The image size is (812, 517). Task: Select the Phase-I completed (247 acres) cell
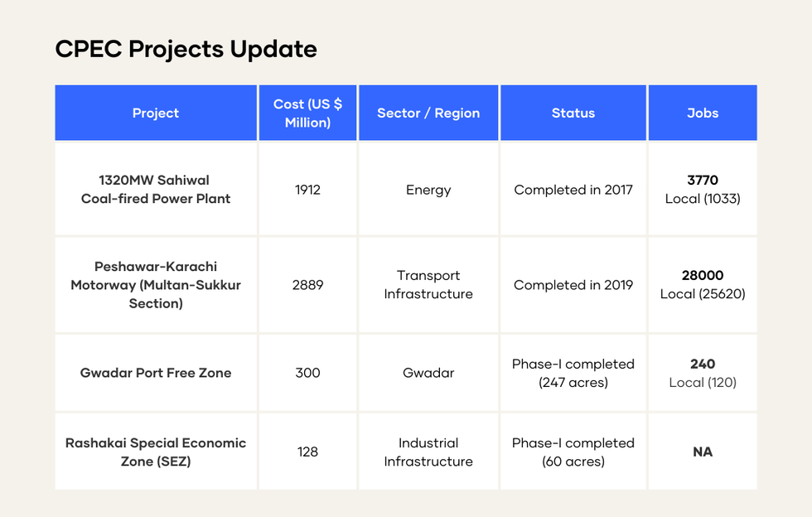pyautogui.click(x=573, y=373)
